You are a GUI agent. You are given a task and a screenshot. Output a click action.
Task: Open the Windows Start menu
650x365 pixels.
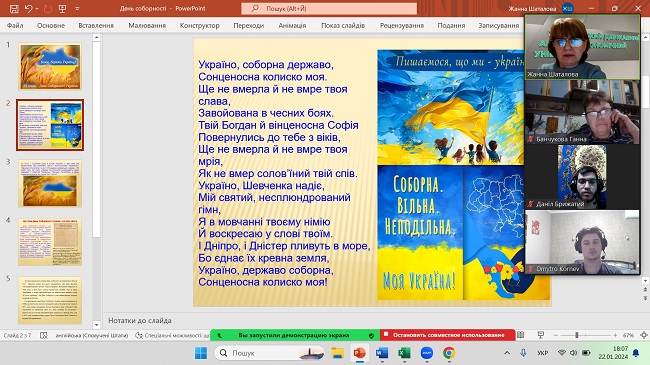(x=201, y=353)
